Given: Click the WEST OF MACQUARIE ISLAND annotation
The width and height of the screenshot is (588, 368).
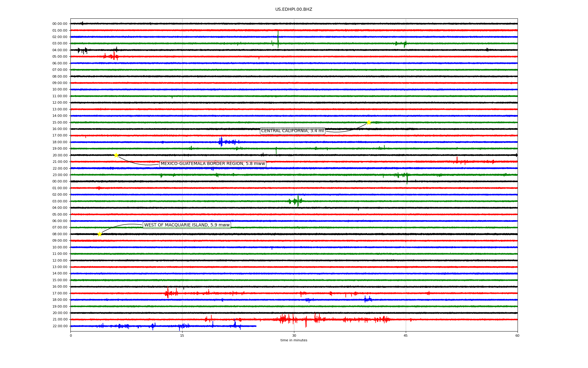Looking at the screenshot, I should click(187, 225).
